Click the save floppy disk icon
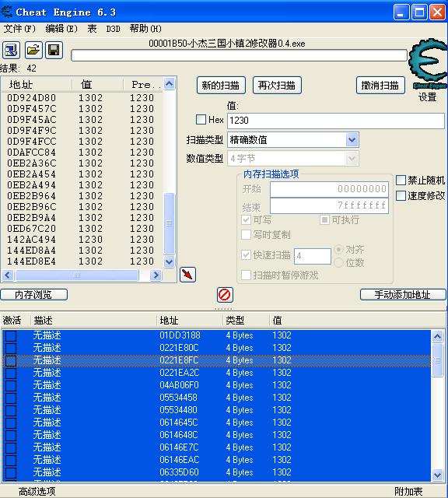448x498 pixels. coord(54,50)
